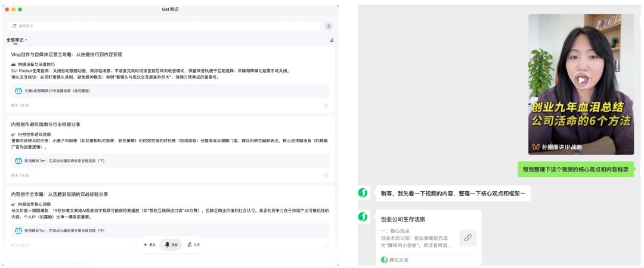
Task: Open the filter/sort settings icon
Action: coord(332,40)
